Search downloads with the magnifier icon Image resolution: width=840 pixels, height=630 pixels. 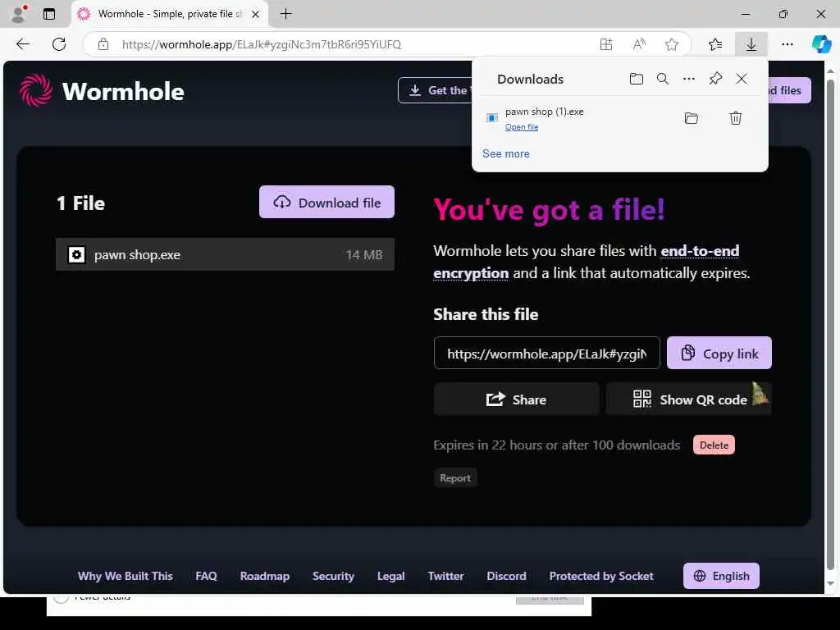point(663,80)
